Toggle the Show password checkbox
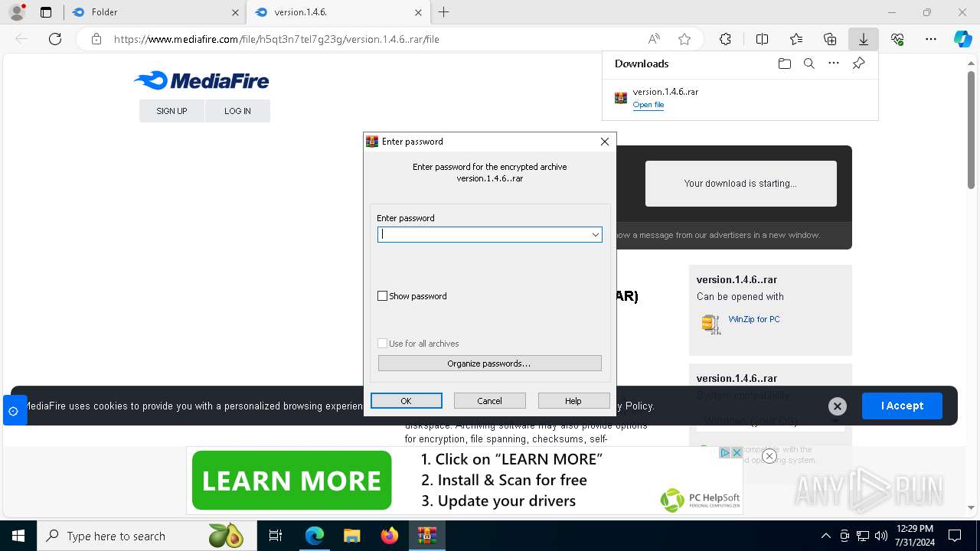Image resolution: width=980 pixels, height=551 pixels. pos(383,296)
